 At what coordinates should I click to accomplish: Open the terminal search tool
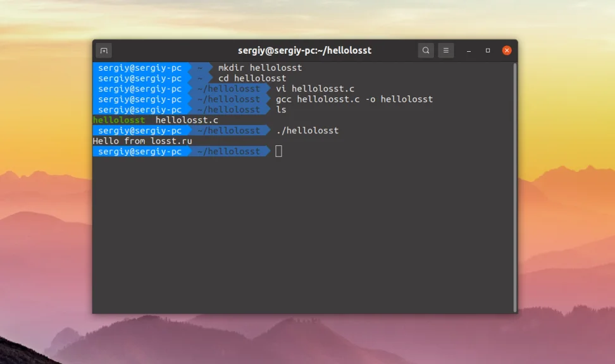tap(426, 51)
